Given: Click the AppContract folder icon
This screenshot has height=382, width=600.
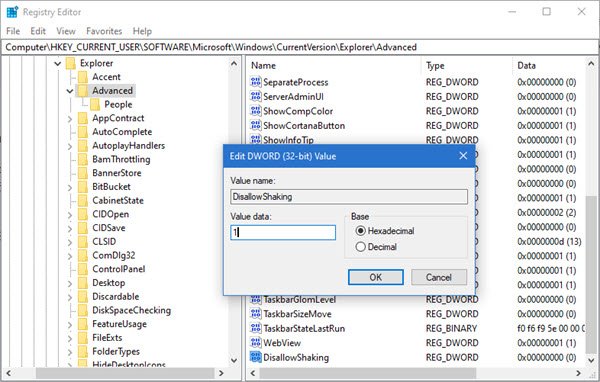Looking at the screenshot, I should pyautogui.click(x=83, y=118).
